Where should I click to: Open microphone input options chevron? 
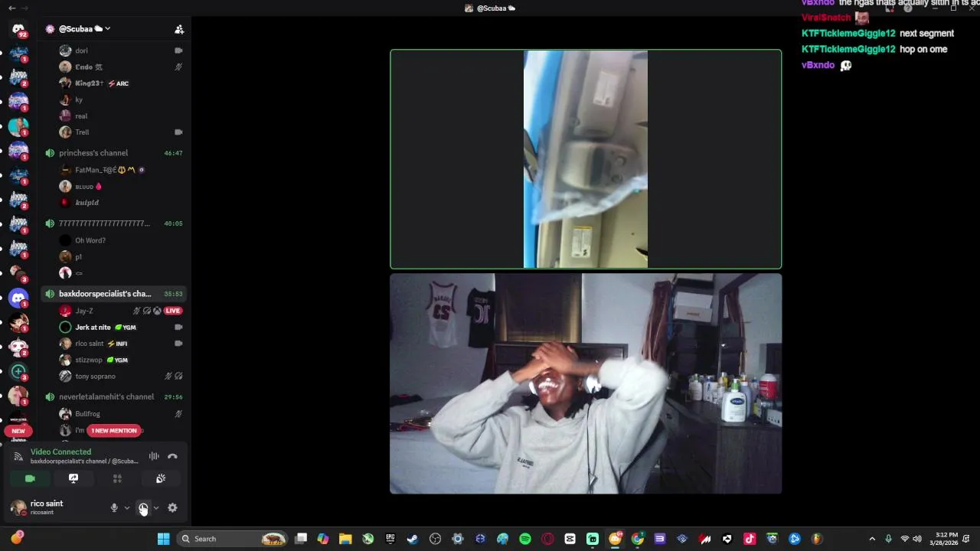127,507
